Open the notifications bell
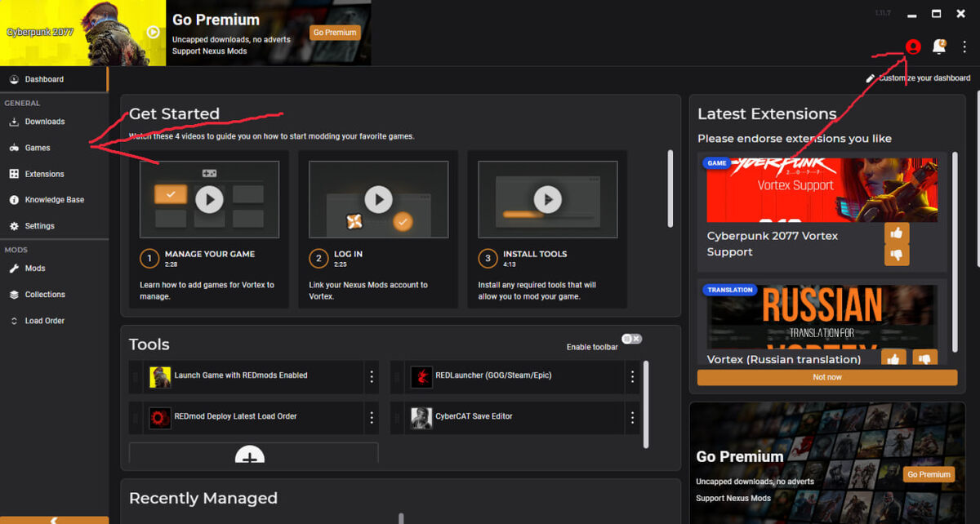980x524 pixels. click(x=939, y=47)
